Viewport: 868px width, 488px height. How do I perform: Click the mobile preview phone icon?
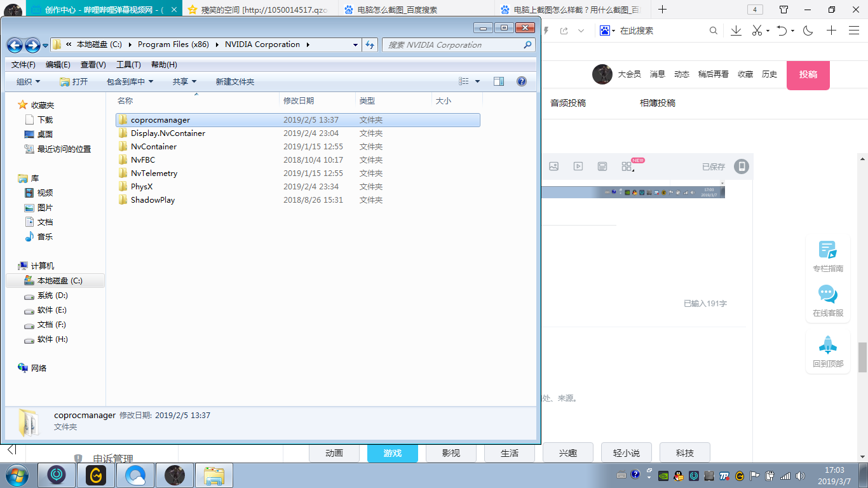click(742, 166)
